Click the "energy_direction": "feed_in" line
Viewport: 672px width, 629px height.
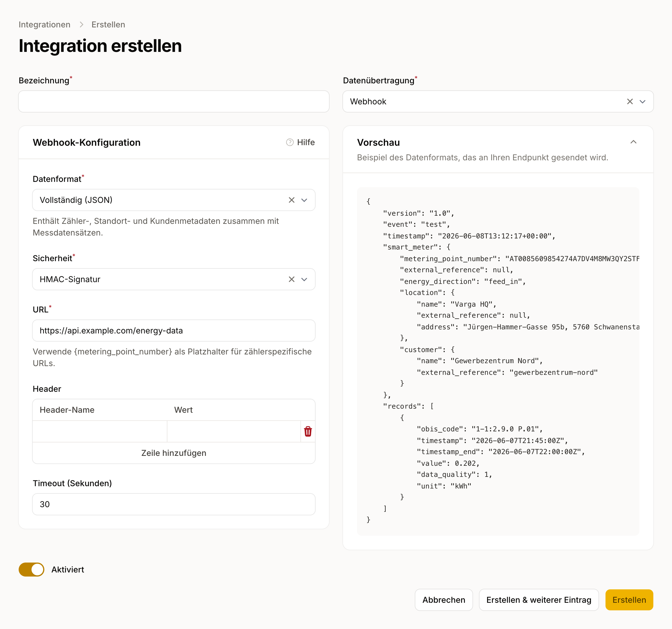coord(463,281)
